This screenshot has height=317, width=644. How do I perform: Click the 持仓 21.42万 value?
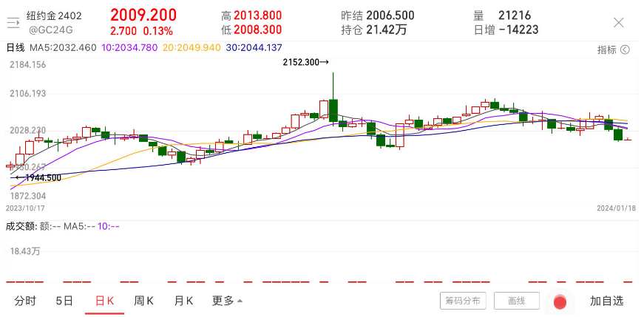click(x=387, y=30)
